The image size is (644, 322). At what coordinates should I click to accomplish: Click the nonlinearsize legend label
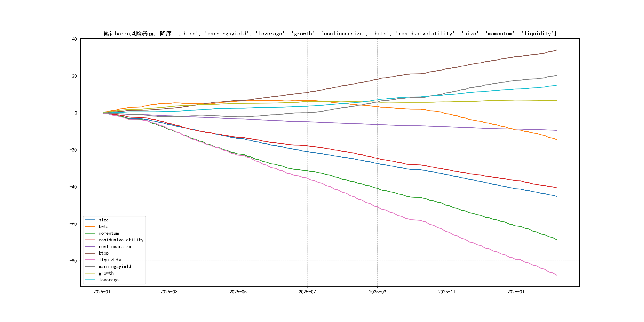tap(115, 246)
